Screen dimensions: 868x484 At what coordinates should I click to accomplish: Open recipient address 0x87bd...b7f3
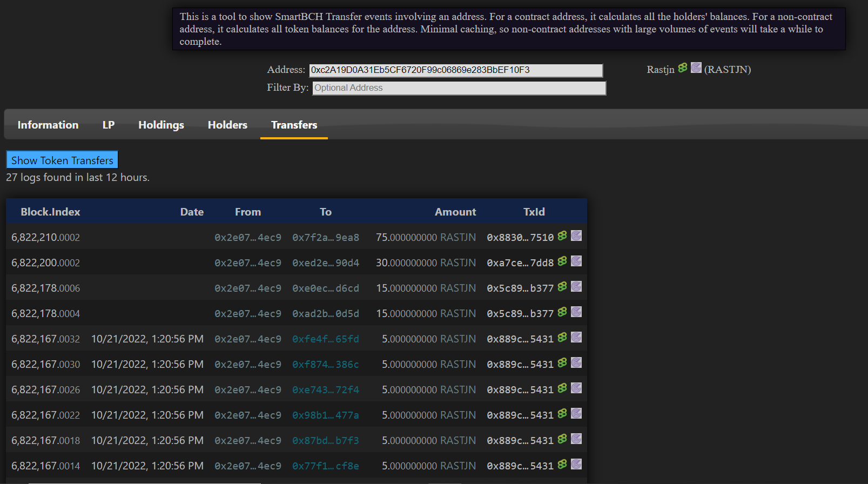(326, 440)
